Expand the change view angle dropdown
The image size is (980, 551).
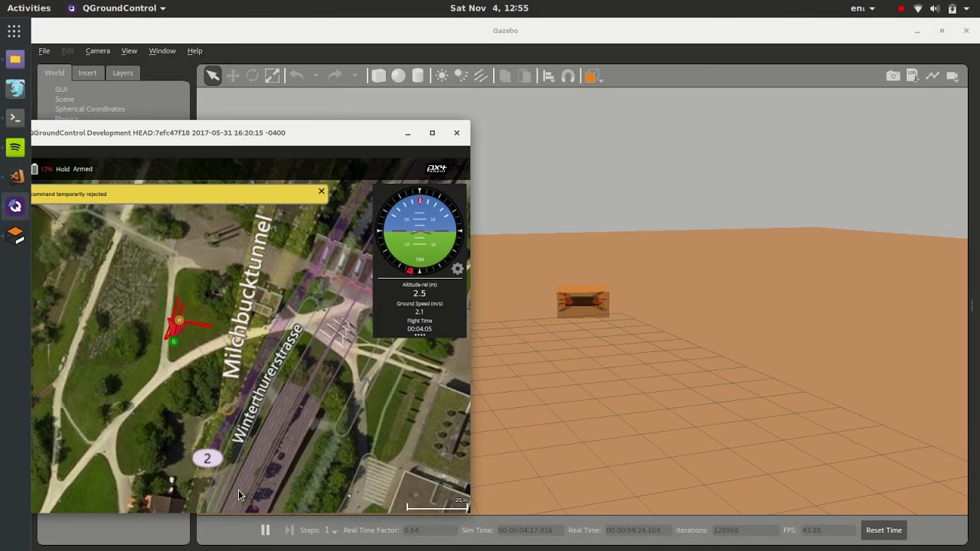602,78
